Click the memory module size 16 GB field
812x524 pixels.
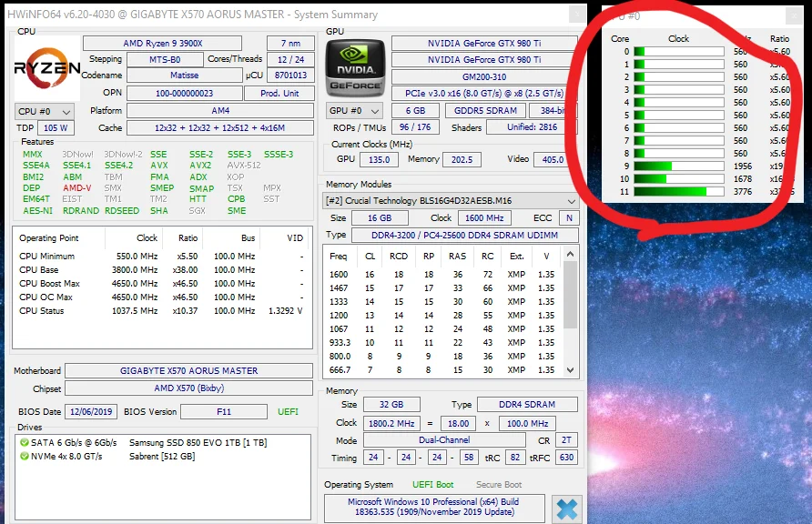click(380, 218)
